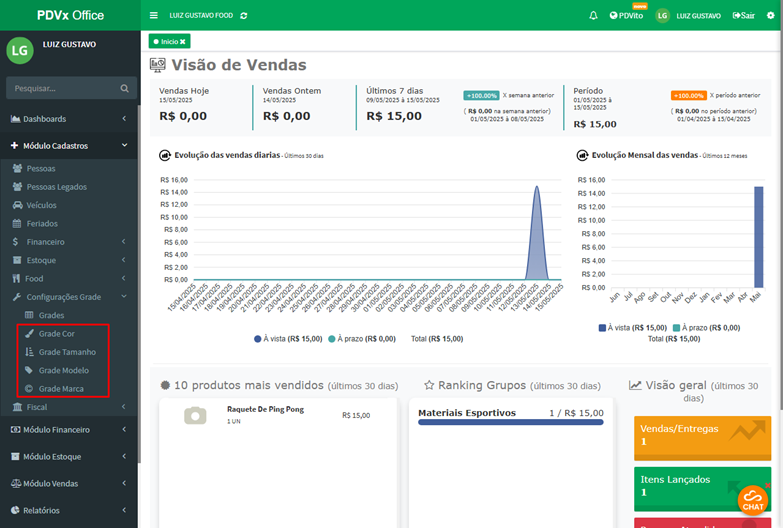The width and height of the screenshot is (783, 528).
Task: Click the orange CHAT bubble icon
Action: tap(753, 499)
